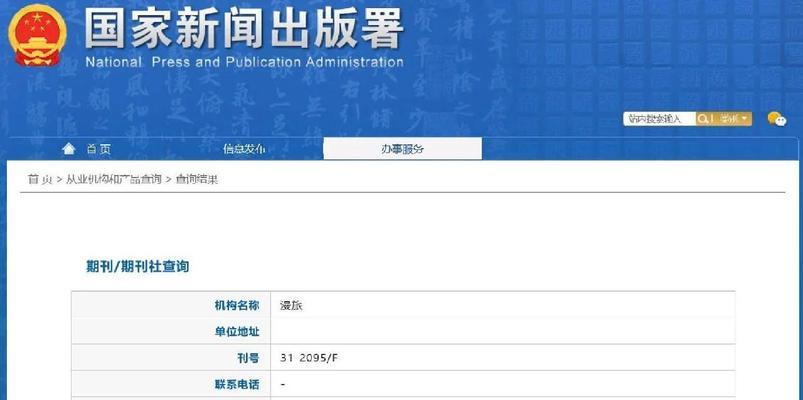
Task: Click the 查询结果 breadcrumb text
Action: tap(197, 179)
